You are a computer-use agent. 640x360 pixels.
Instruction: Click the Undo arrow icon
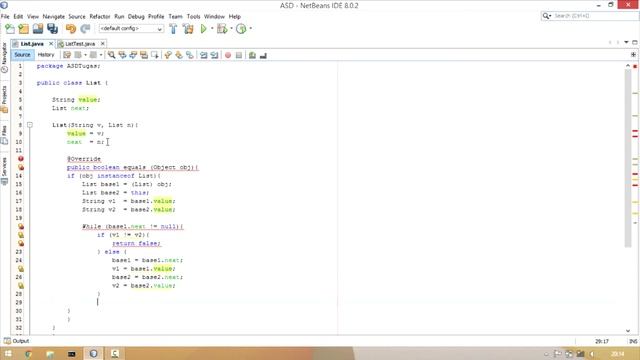[x=71, y=29]
